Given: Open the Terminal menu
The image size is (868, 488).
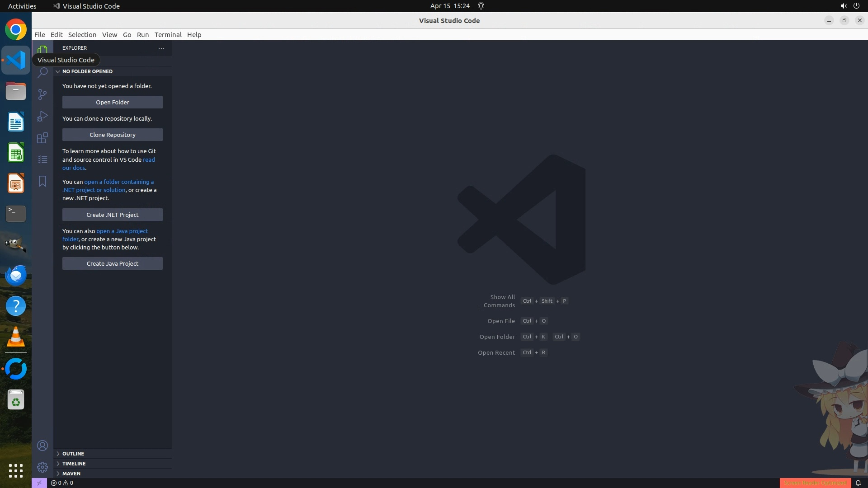Looking at the screenshot, I should click(x=168, y=35).
